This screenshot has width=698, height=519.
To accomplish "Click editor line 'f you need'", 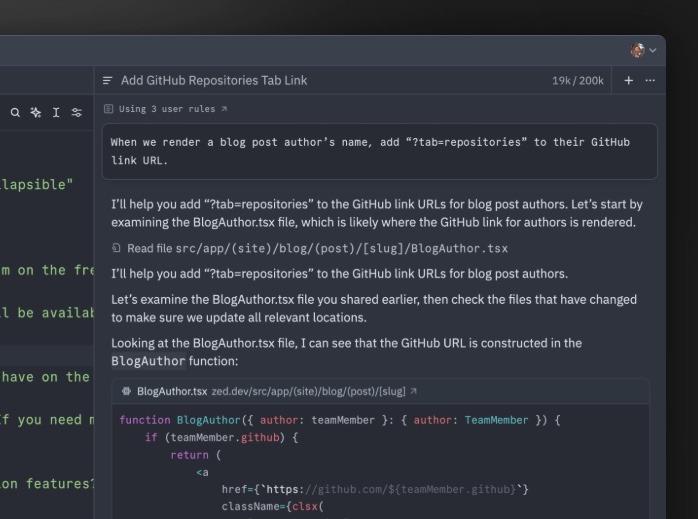I will (47, 420).
